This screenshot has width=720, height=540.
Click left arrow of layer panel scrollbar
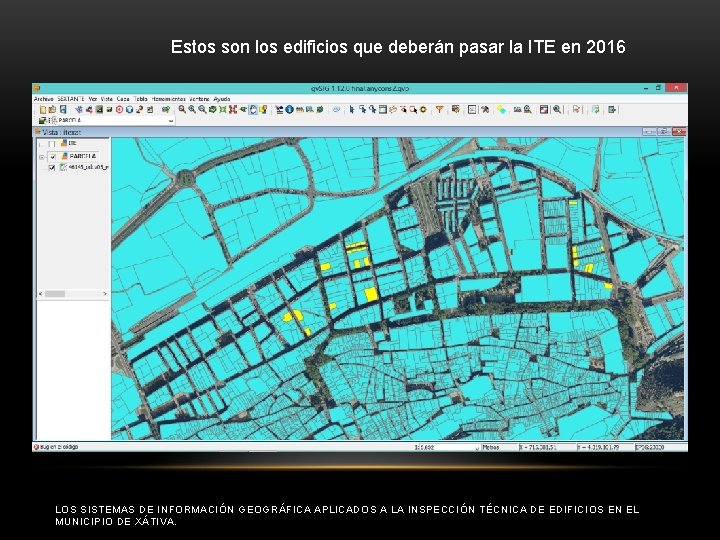(40, 294)
